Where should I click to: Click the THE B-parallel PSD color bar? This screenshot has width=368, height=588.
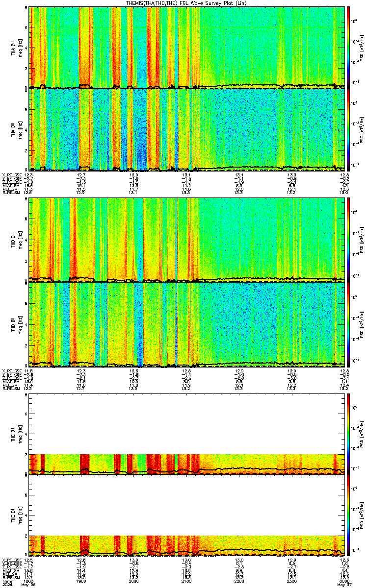click(x=349, y=515)
